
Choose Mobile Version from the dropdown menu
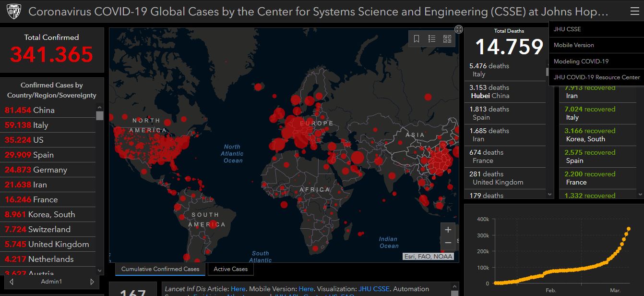(x=574, y=45)
